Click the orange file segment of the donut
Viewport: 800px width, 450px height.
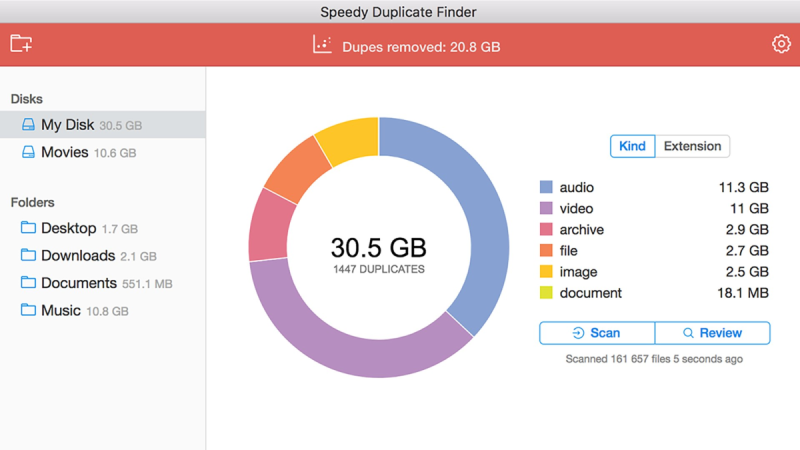[298, 168]
